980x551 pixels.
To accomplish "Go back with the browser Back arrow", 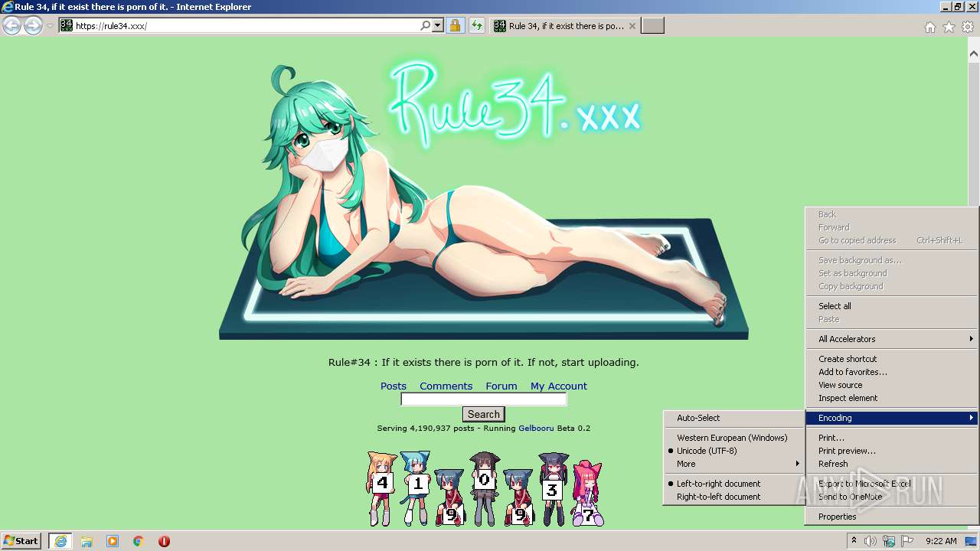I will (x=11, y=26).
